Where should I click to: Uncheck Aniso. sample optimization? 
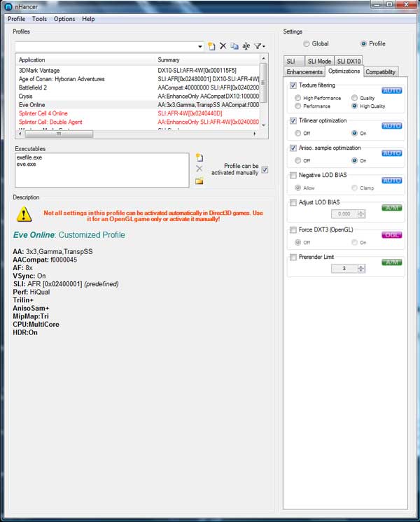293,148
